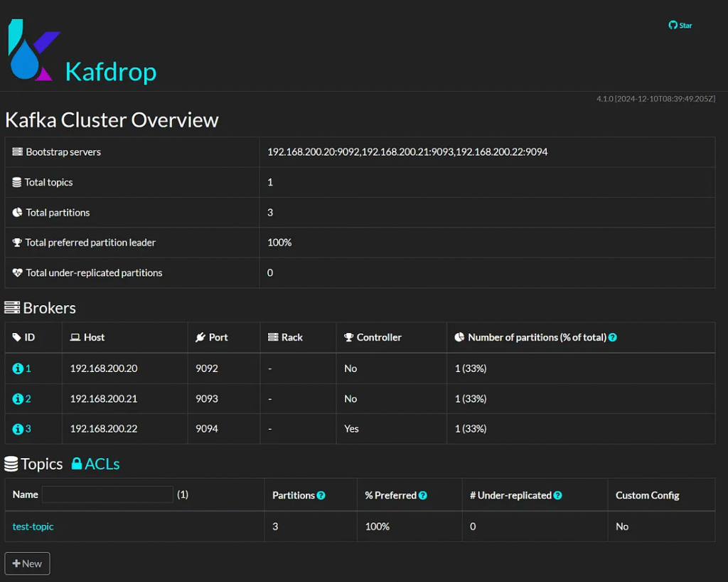This screenshot has height=582, width=728.
Task: Click the # Under-replicated help icon
Action: click(x=557, y=496)
